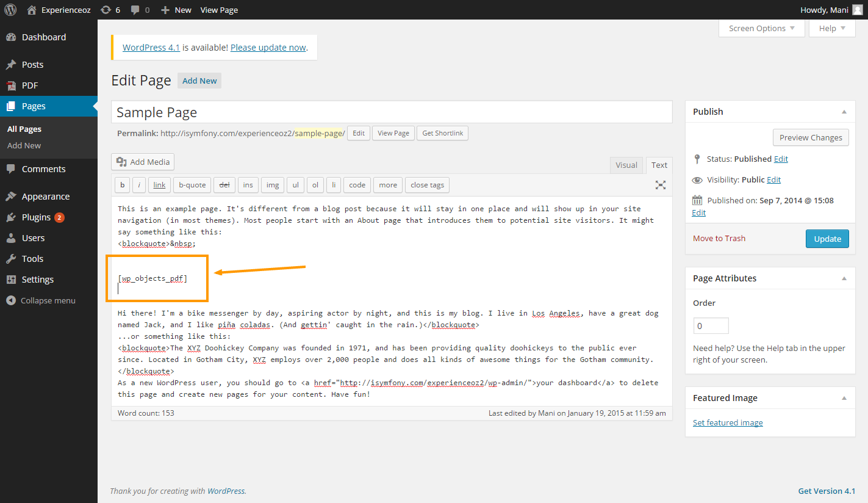Click the Pages icon in sidebar

[11, 106]
